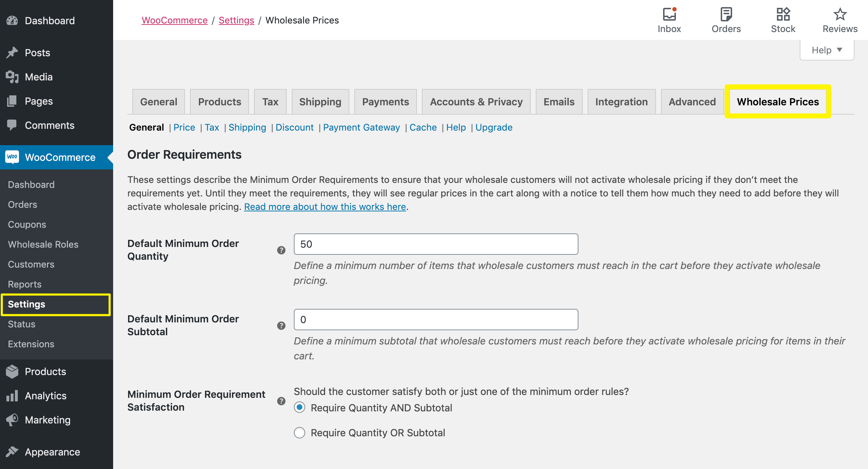Select Require Quantity AND Subtotal option
Image resolution: width=868 pixels, height=469 pixels.
300,407
